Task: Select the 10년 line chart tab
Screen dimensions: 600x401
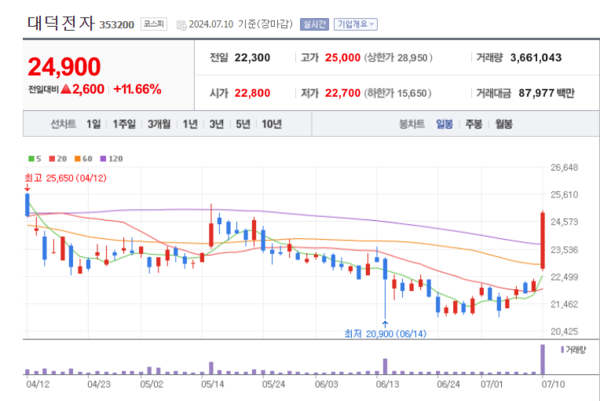Action: 272,124
